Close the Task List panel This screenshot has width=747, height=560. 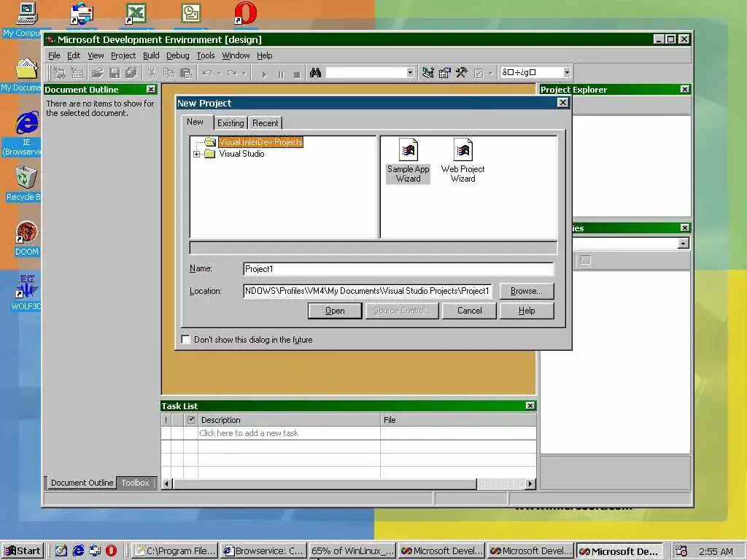(530, 405)
